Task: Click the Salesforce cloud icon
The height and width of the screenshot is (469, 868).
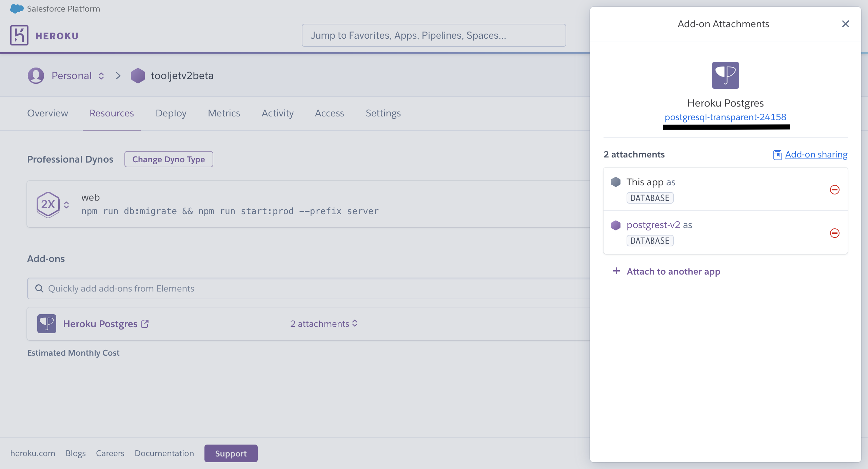Action: 17,9
